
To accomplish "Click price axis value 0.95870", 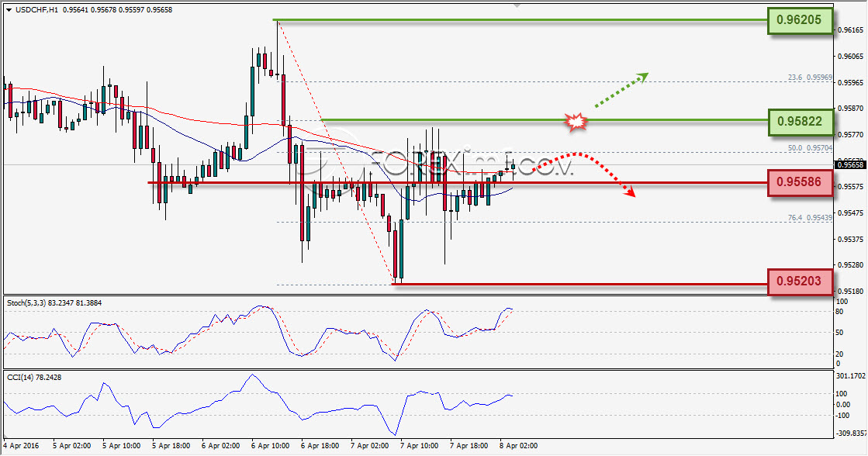I will tap(849, 109).
